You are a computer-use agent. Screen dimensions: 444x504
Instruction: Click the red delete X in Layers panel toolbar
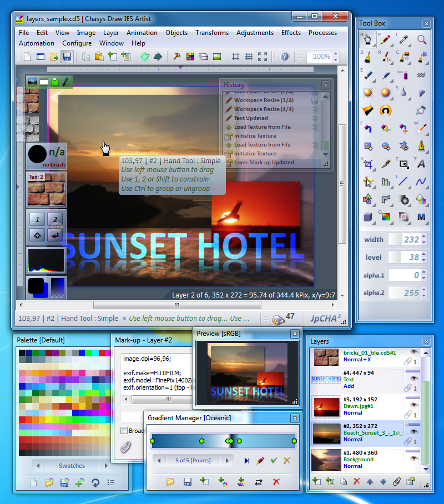tap(356, 481)
